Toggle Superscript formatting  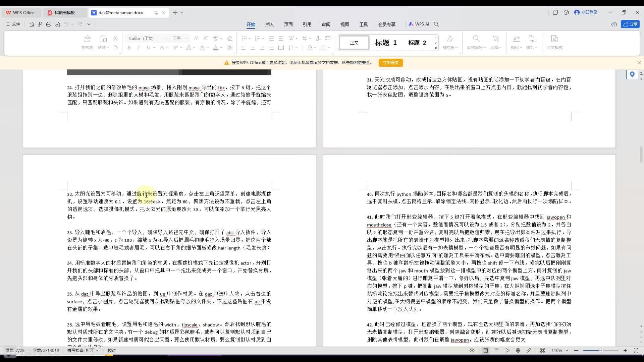pos(175,48)
